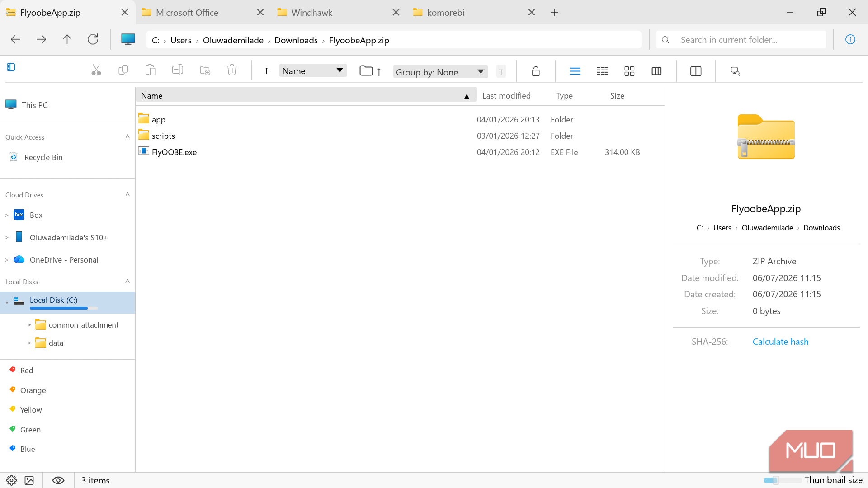Viewport: 868px width, 488px height.
Task: Click the New folder icon
Action: point(205,70)
